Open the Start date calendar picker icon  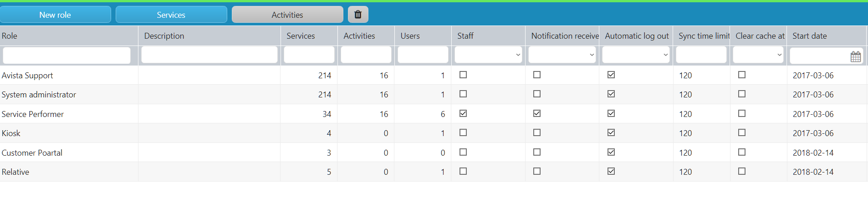856,56
